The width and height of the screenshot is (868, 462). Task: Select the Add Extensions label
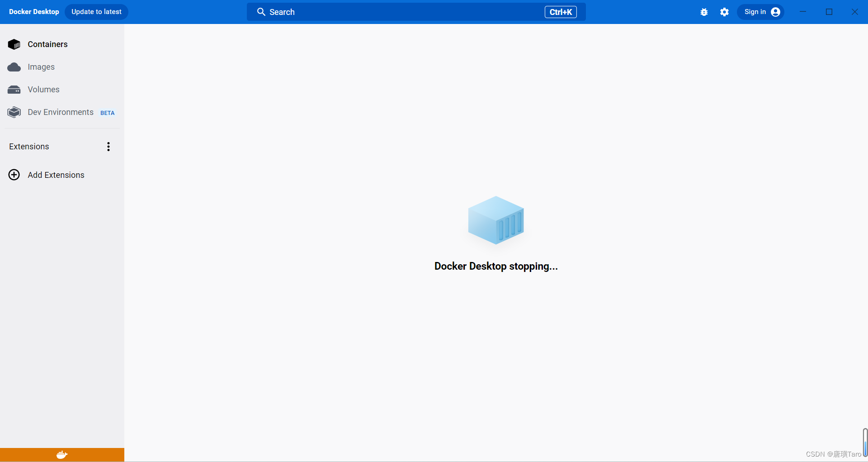56,175
